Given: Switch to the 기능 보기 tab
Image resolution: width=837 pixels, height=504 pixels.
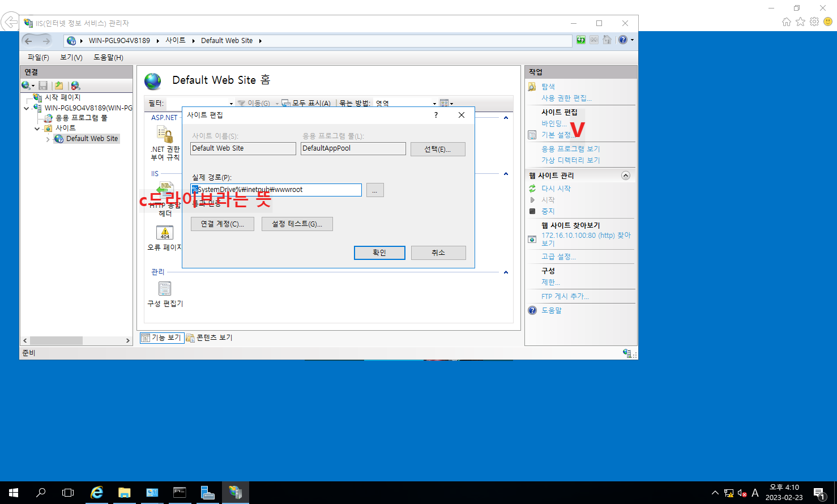Looking at the screenshot, I should pos(162,338).
